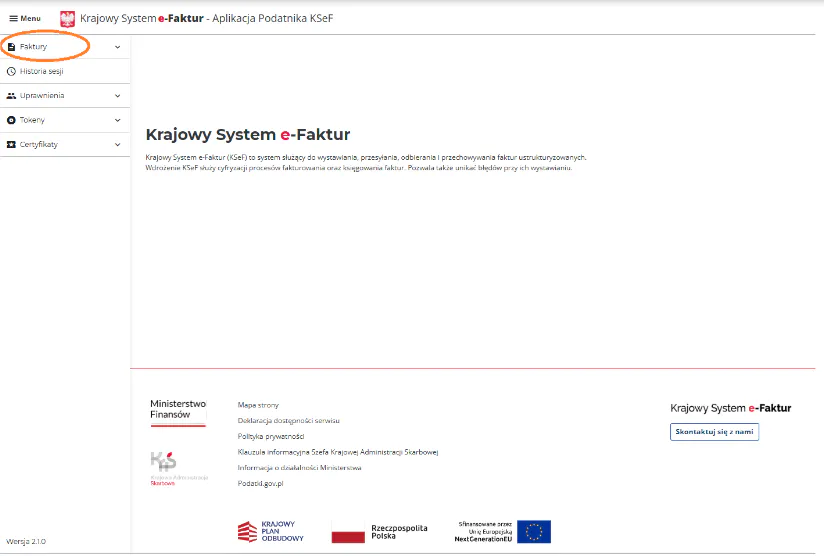Open Informacje o działalności Ministerstwa link
The image size is (824, 556).
tap(300, 468)
